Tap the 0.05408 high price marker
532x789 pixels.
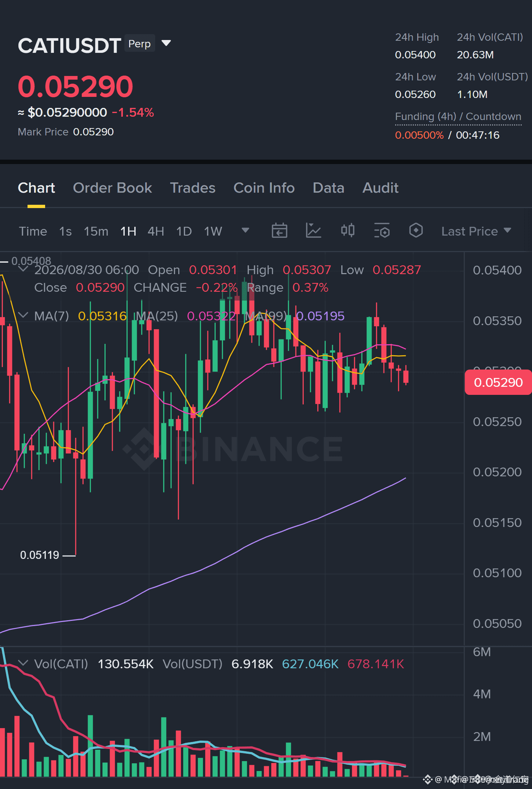tap(31, 261)
